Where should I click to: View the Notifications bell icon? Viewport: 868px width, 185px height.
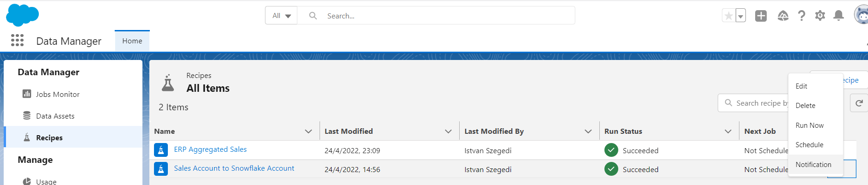pyautogui.click(x=838, y=16)
